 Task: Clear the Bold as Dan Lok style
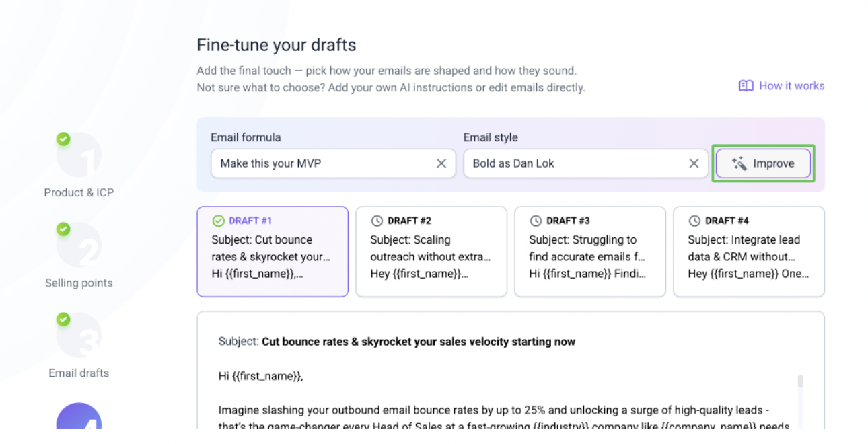pos(694,163)
